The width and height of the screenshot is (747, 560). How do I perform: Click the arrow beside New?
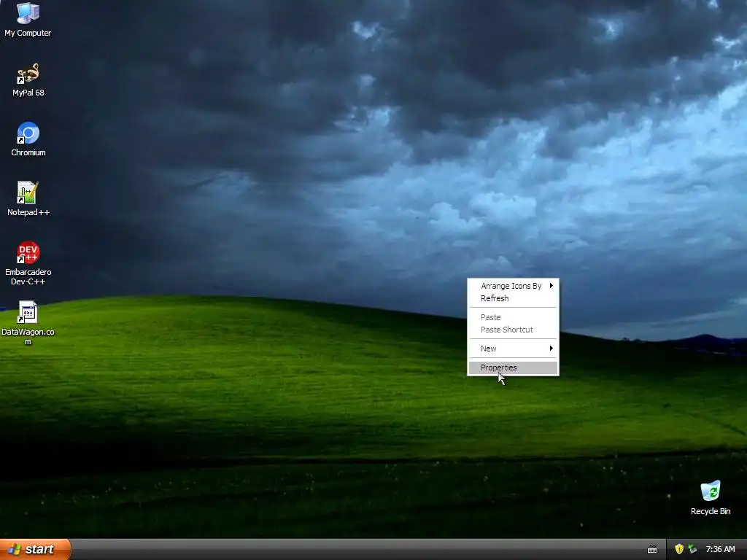pos(551,349)
